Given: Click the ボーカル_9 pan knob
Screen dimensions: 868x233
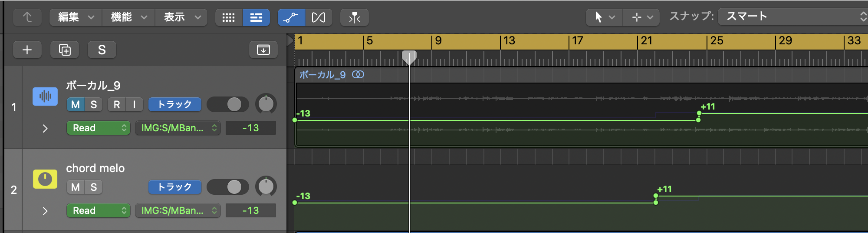Looking at the screenshot, I should click(266, 104).
